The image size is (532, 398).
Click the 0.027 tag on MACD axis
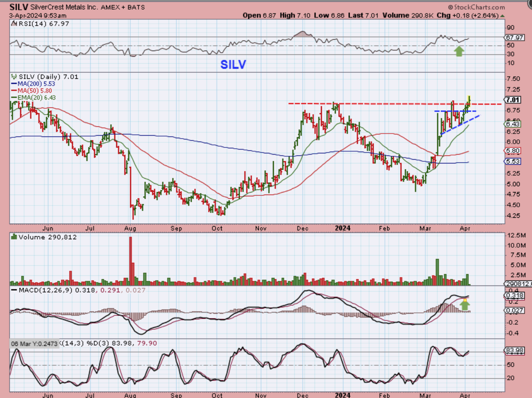(515, 310)
